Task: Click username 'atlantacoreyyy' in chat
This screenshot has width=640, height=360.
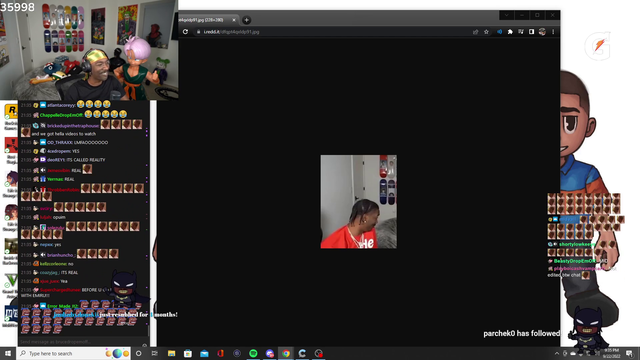Action: [61, 105]
